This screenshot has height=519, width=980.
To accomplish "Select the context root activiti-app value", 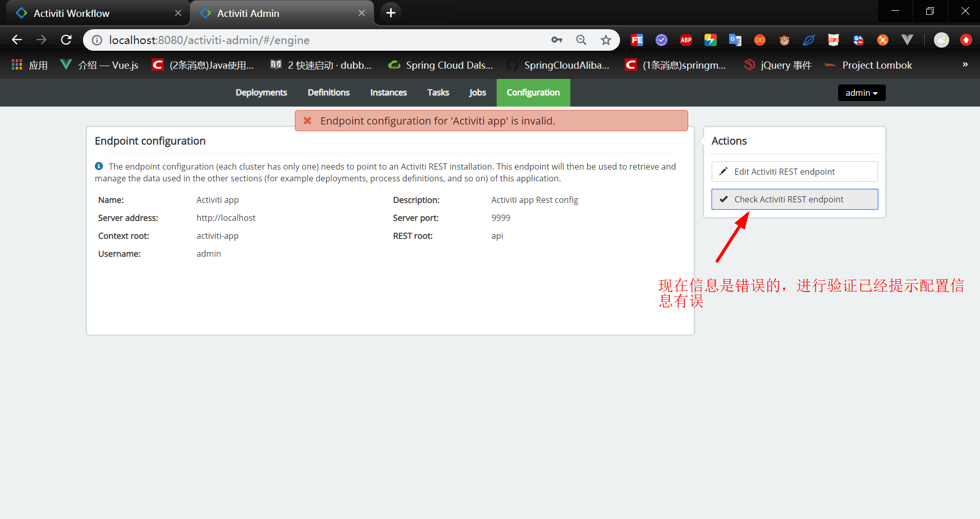I will pos(218,236).
